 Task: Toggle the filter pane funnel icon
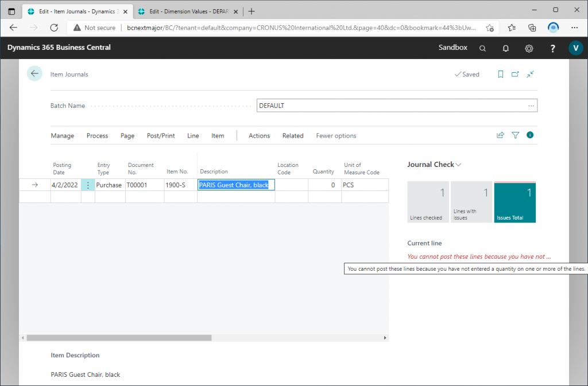pos(515,135)
